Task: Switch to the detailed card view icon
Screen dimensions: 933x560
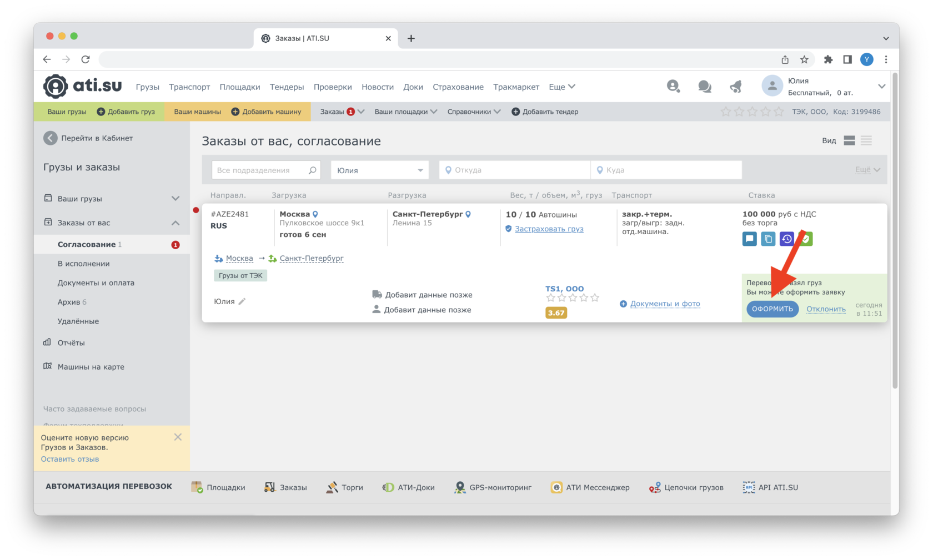Action: pyautogui.click(x=849, y=140)
